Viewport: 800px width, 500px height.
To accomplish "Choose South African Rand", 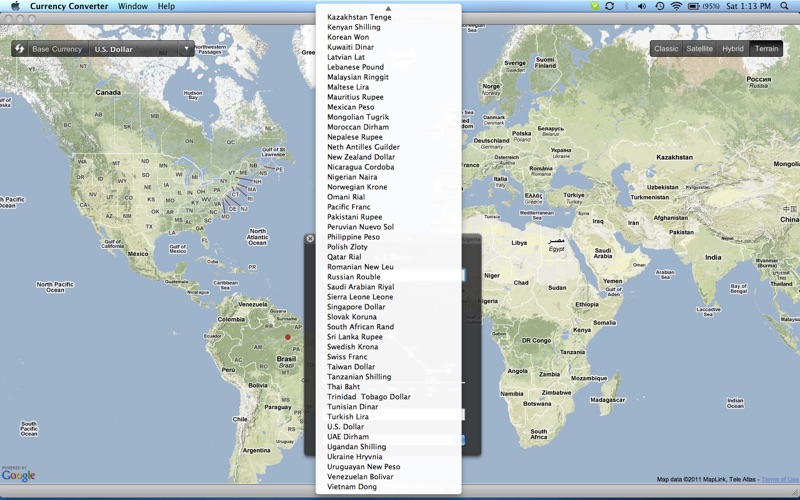I will 389,327.
